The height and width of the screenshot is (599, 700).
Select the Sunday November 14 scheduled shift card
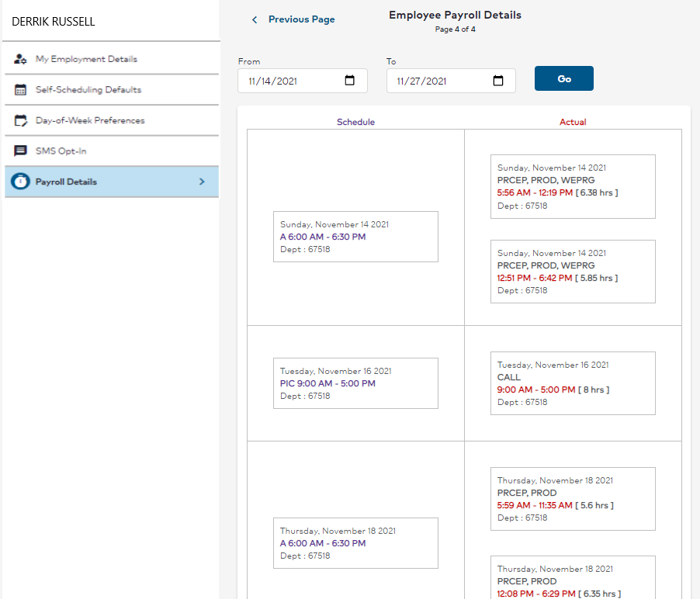tap(355, 237)
